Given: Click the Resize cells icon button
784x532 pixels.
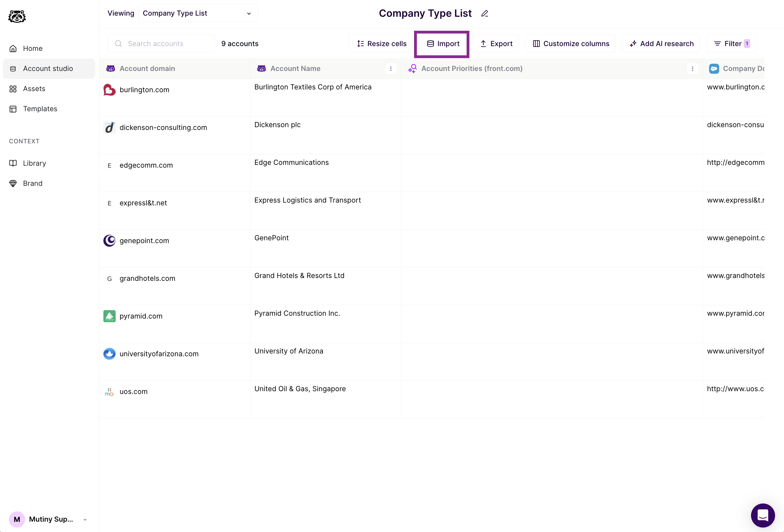Looking at the screenshot, I should [x=360, y=44].
